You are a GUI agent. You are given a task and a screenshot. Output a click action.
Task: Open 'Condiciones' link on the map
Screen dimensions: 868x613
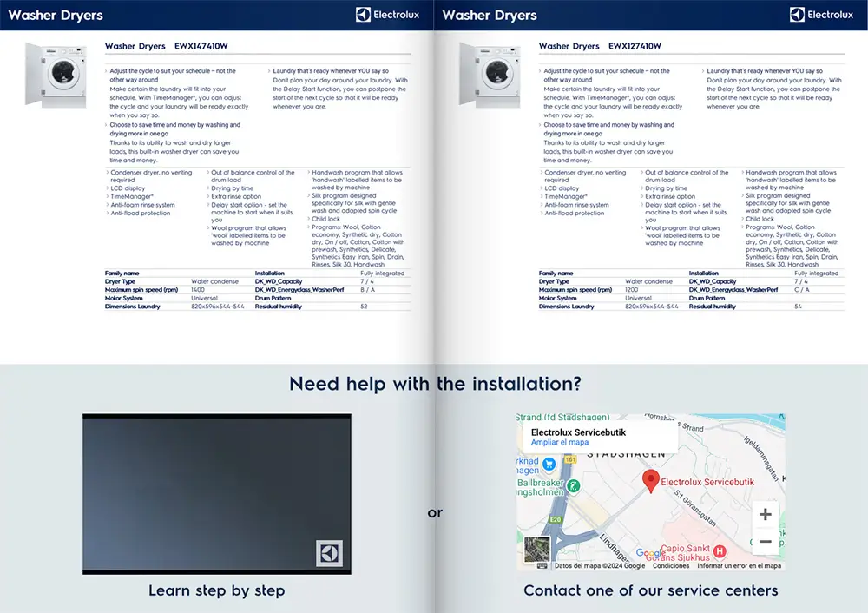click(x=671, y=566)
